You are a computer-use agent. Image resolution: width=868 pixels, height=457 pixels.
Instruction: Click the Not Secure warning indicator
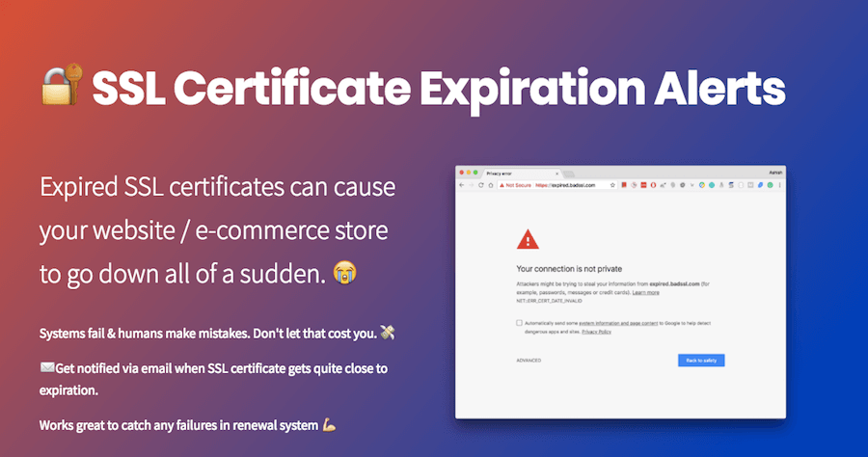click(x=515, y=185)
